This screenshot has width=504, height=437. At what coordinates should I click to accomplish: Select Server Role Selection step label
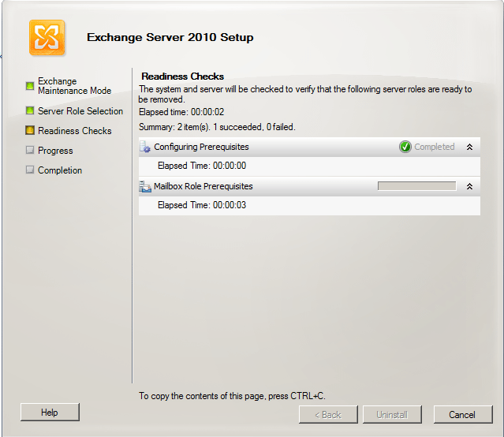pyautogui.click(x=80, y=111)
